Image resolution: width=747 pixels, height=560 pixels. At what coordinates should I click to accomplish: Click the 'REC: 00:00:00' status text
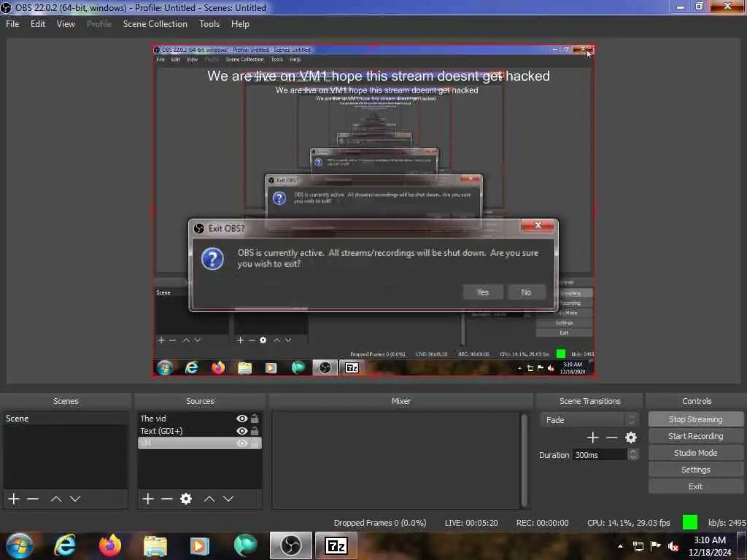(x=542, y=522)
